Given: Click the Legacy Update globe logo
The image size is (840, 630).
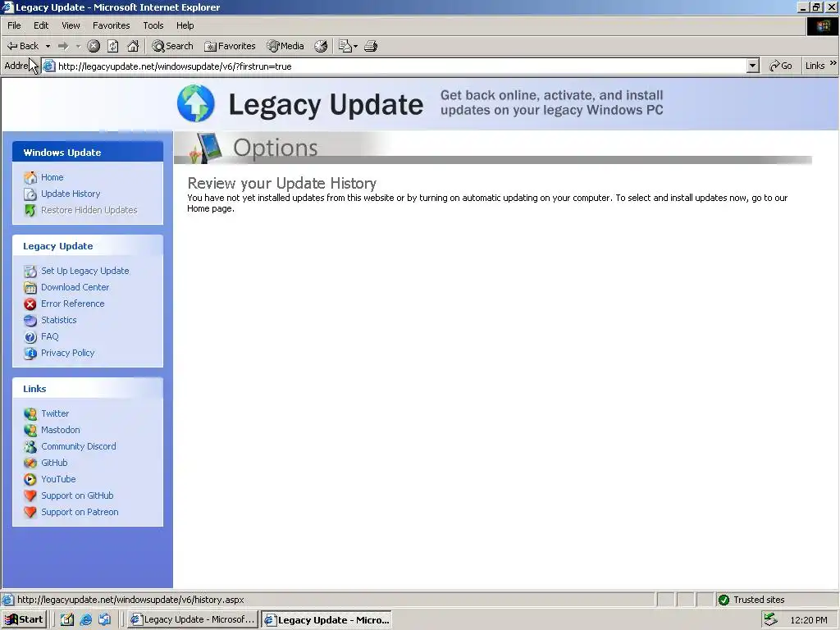Looking at the screenshot, I should click(x=196, y=103).
